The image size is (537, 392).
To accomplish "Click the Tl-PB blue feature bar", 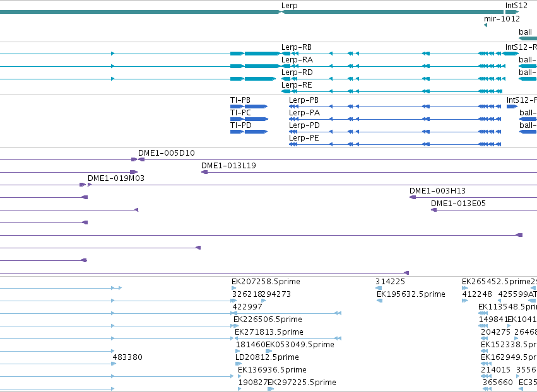I will (x=249, y=107).
